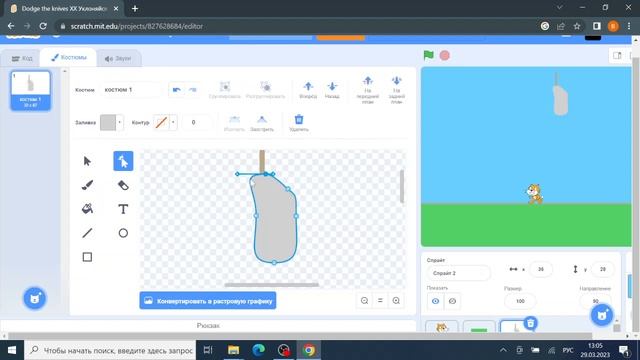640x360 pixels.
Task: Click the browser address bar URL
Action: 136,26
